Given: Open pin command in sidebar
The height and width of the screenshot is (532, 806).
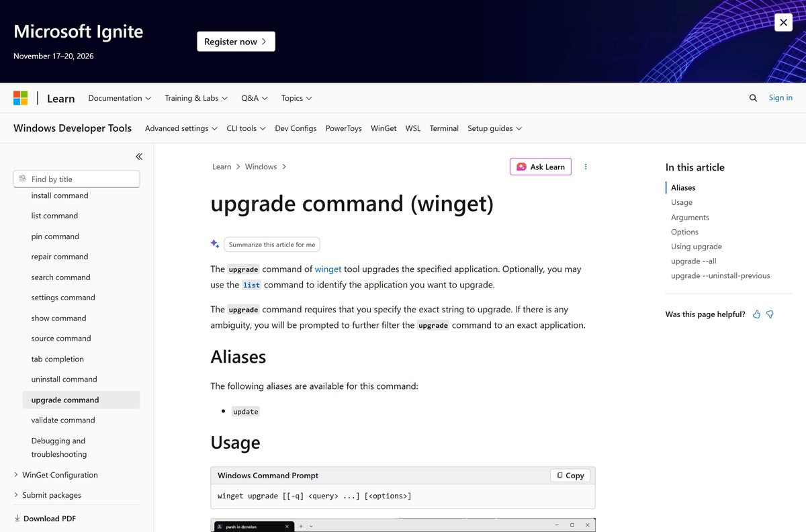Looking at the screenshot, I should click(x=55, y=236).
